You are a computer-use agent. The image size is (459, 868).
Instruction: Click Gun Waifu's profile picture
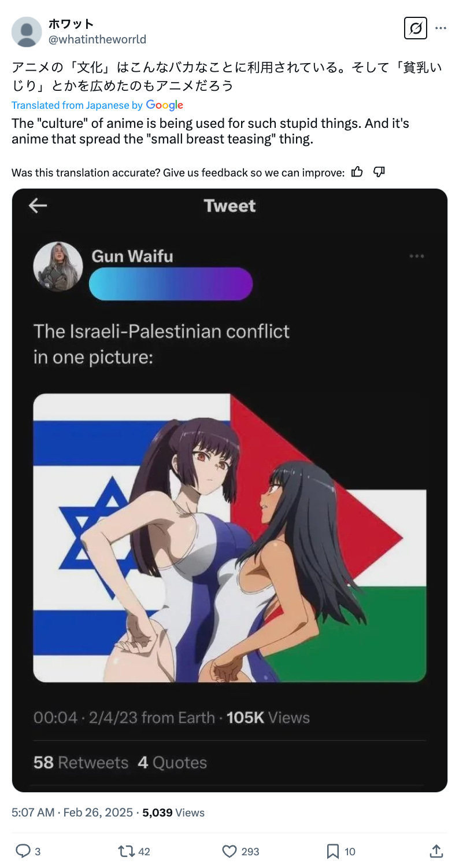(58, 266)
